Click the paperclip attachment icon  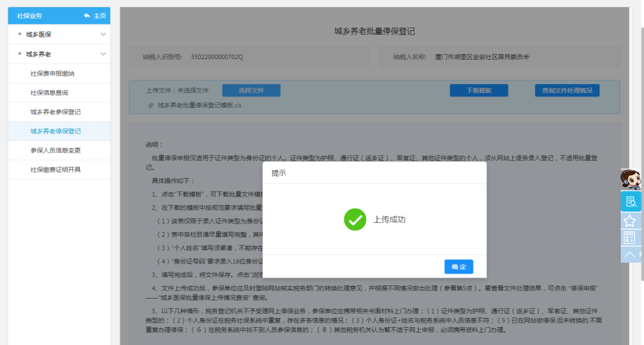[x=151, y=105]
